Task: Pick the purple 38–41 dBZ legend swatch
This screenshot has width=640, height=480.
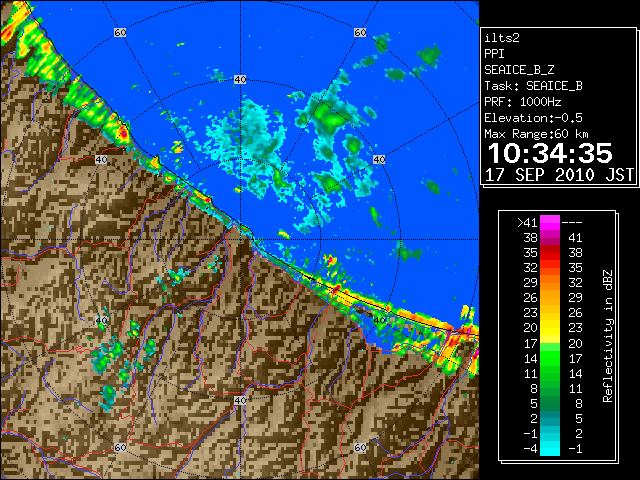Action: [550, 237]
